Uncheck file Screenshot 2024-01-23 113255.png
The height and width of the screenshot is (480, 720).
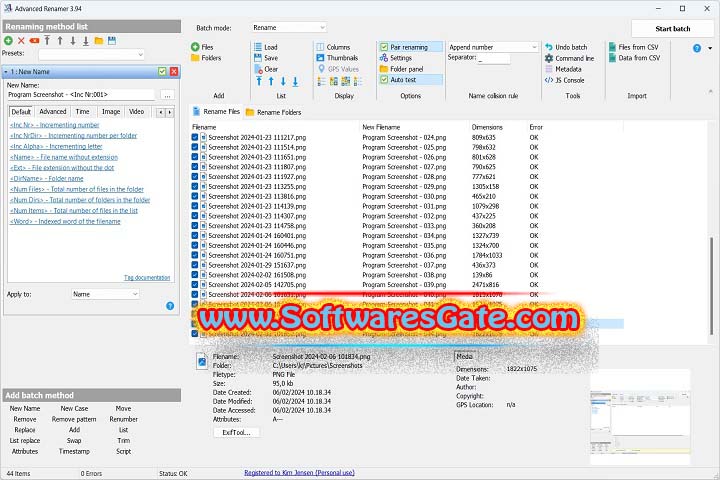(195, 186)
